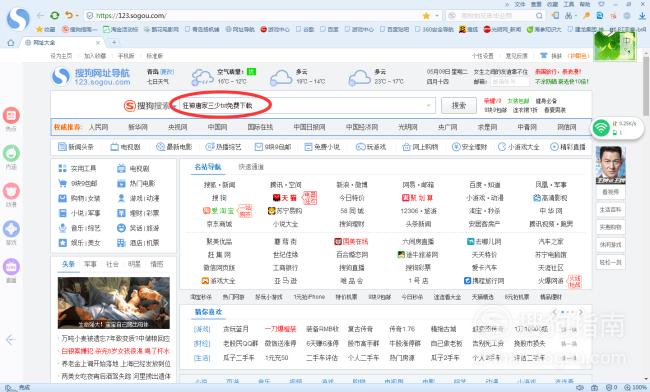Open the 人民网 link
650x392 pixels.
pyautogui.click(x=99, y=127)
